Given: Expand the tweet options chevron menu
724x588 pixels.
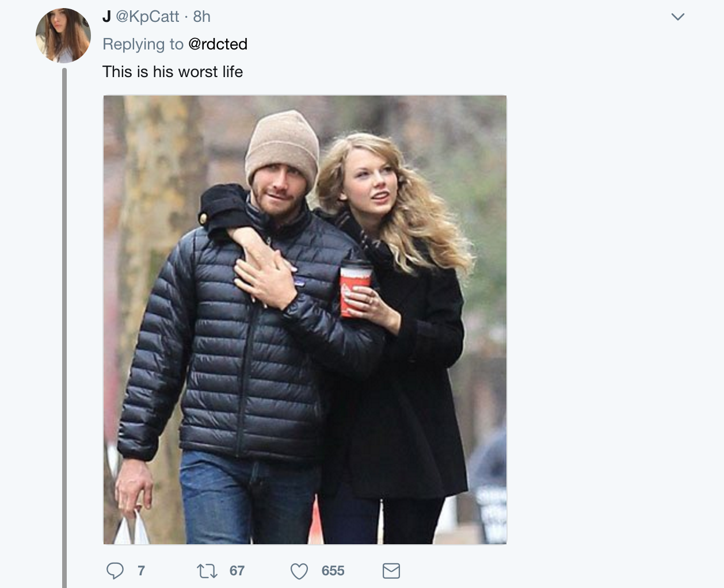Looking at the screenshot, I should (678, 17).
